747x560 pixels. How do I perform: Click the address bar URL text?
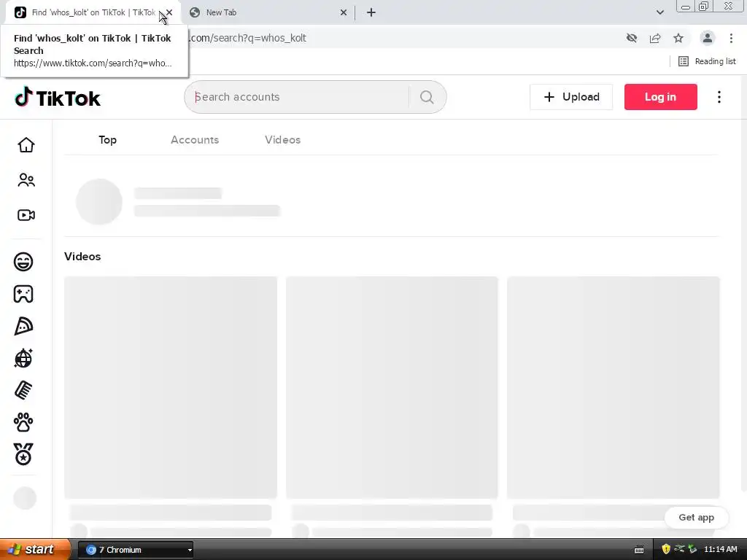coord(248,38)
